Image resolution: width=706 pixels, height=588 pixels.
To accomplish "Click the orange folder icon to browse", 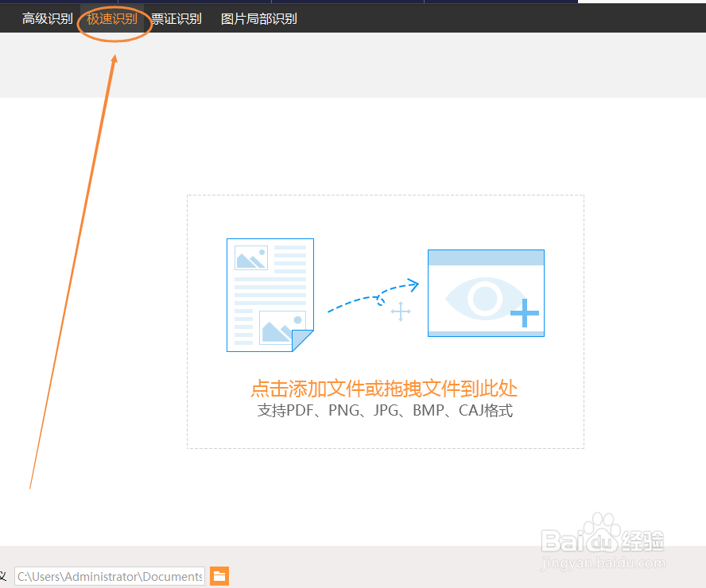I will 219,575.
